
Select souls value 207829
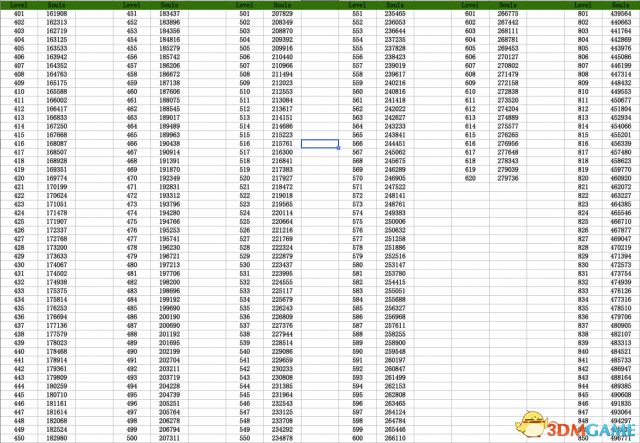282,14
